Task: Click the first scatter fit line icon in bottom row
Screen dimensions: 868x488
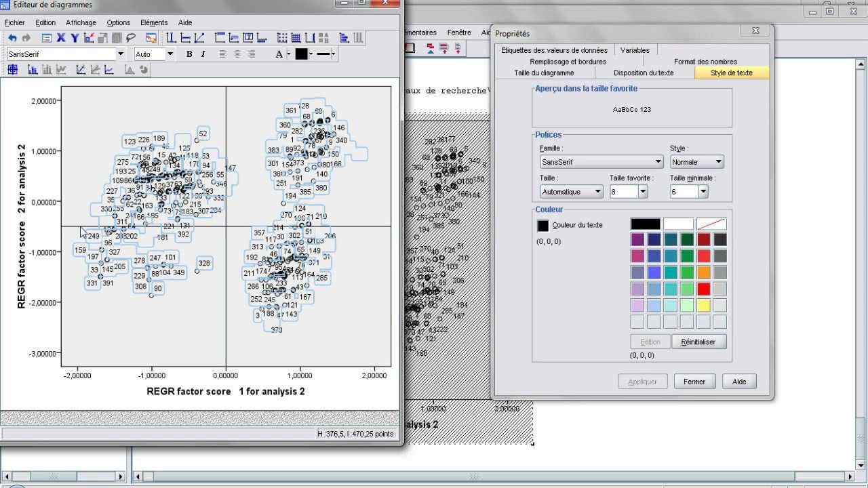Action: point(81,69)
